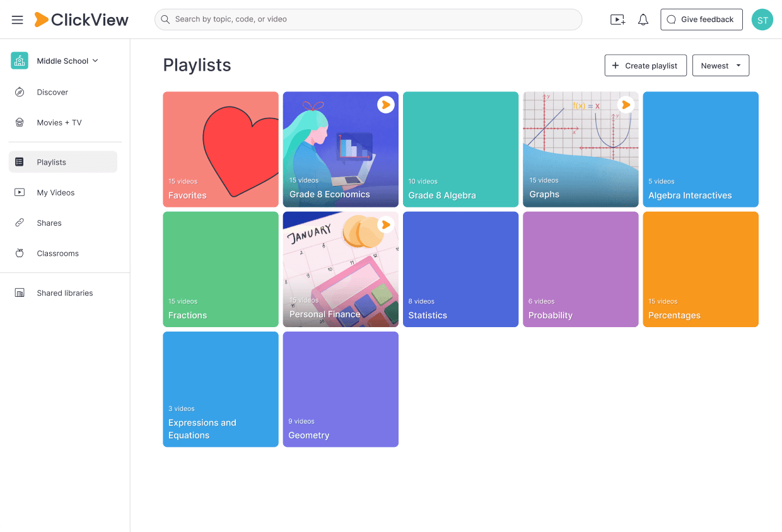Click the Classrooms apple icon
This screenshot has width=782, height=532.
[20, 253]
